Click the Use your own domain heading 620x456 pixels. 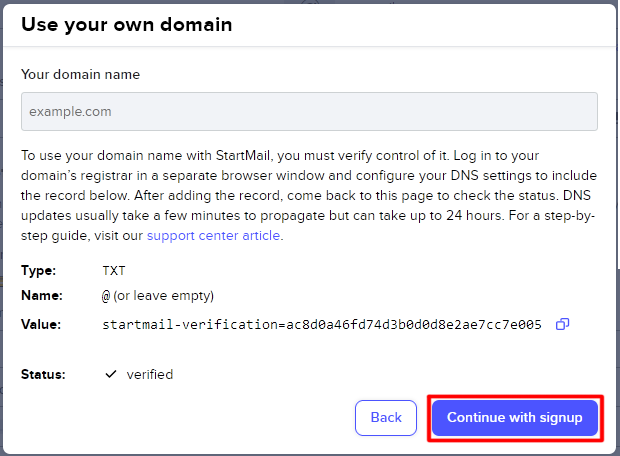pos(127,25)
